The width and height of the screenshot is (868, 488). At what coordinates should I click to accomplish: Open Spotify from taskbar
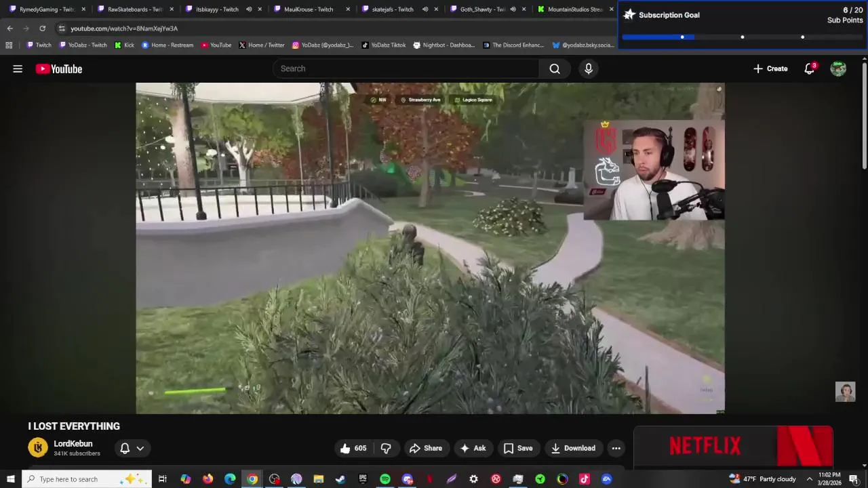(385, 479)
